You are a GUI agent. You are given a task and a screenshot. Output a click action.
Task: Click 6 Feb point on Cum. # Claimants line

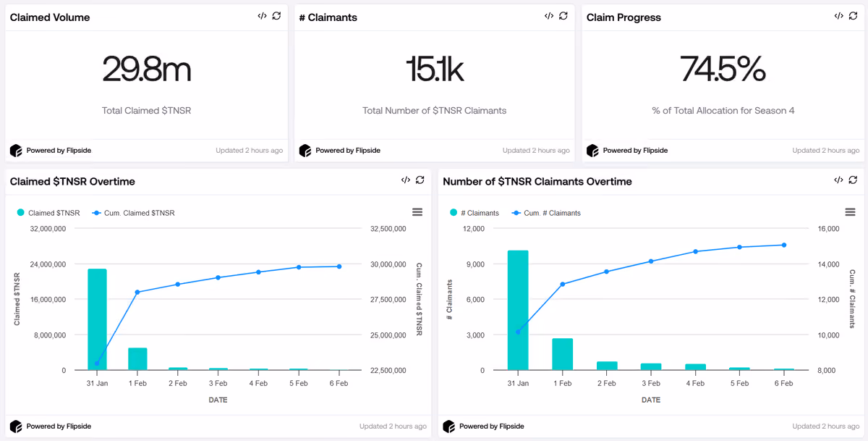783,245
